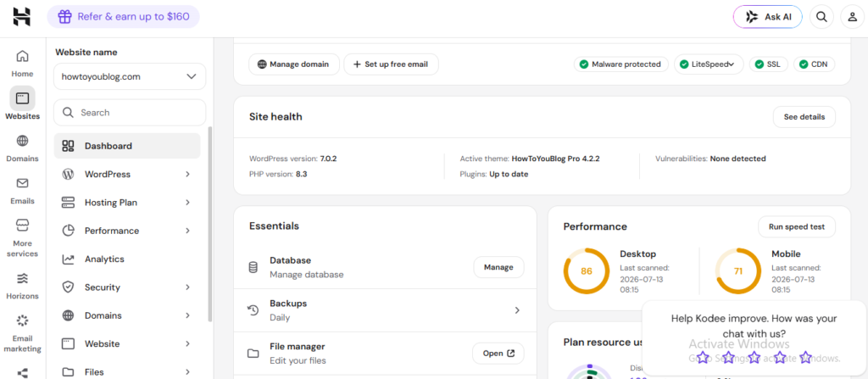Open the Horizons icon
The image size is (868, 379).
coord(22,278)
